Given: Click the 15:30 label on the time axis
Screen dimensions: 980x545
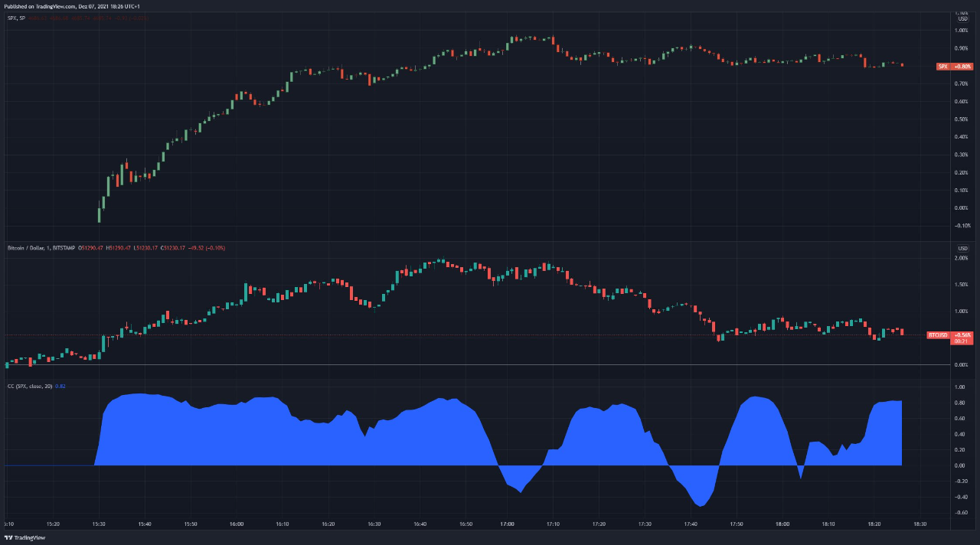Looking at the screenshot, I should 99,524.
